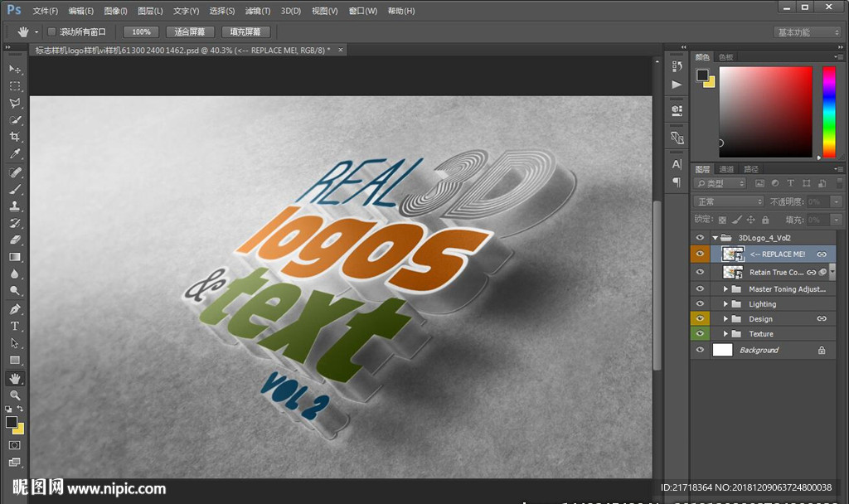Switch to the Channels tab
Image resolution: width=849 pixels, height=504 pixels.
pos(726,169)
